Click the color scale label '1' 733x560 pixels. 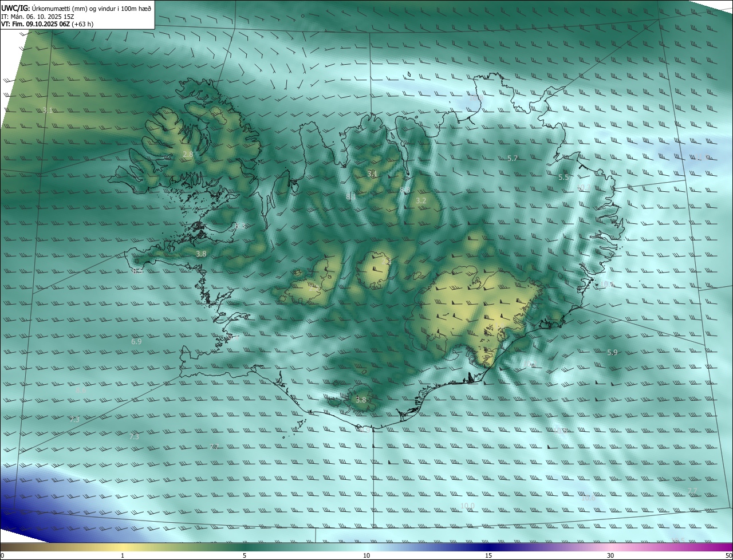[x=123, y=555]
